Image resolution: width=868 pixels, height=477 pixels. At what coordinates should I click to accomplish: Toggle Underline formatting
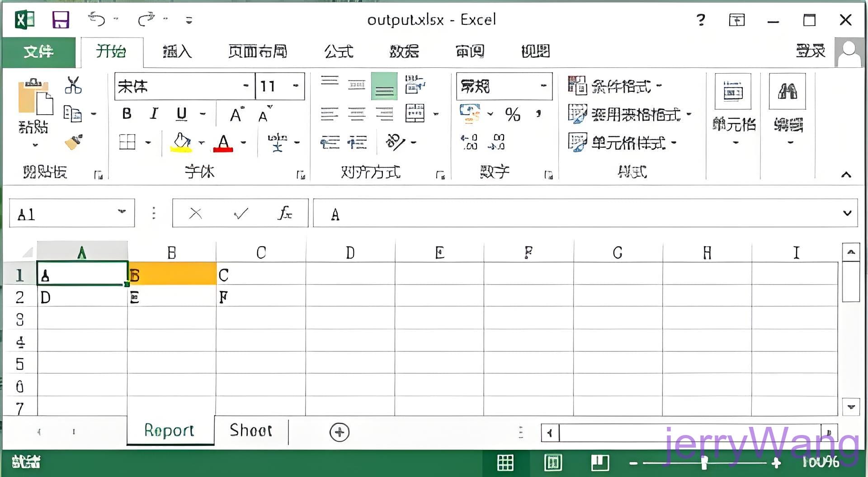pos(182,114)
